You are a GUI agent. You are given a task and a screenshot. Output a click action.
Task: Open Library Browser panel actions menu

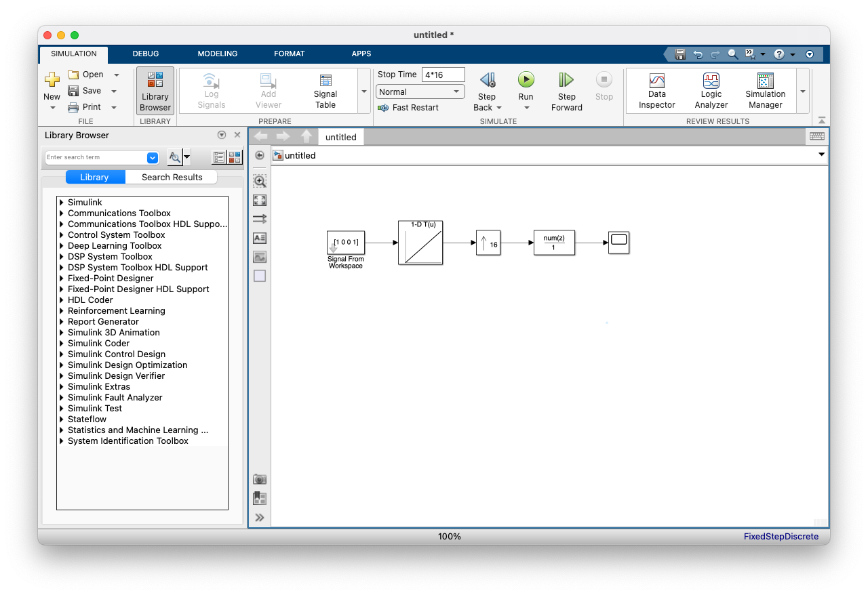point(222,135)
